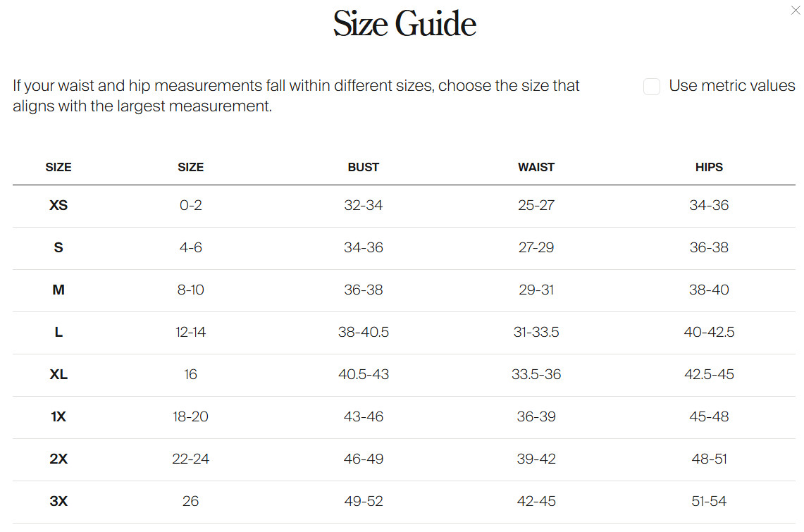Click the 1X size row label
The image size is (804, 532).
pyautogui.click(x=58, y=417)
